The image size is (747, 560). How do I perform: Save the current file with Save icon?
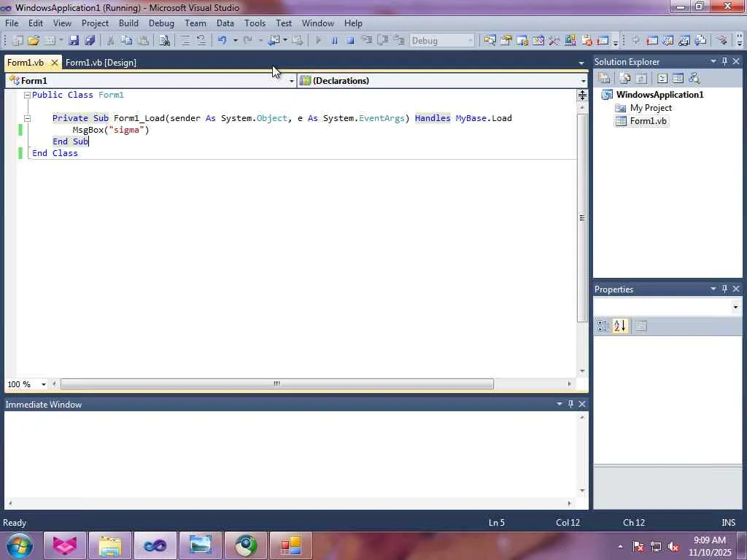pos(74,41)
